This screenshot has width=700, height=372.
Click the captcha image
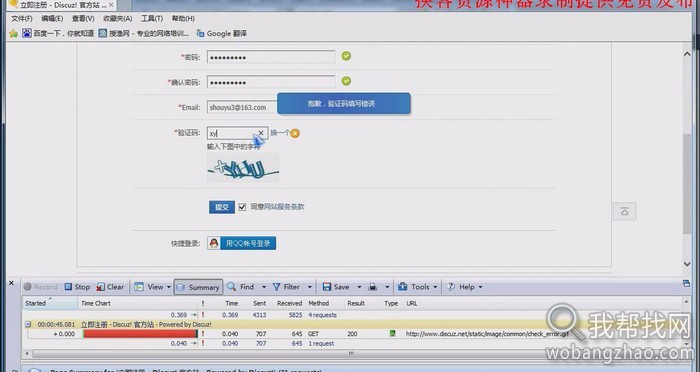click(243, 167)
